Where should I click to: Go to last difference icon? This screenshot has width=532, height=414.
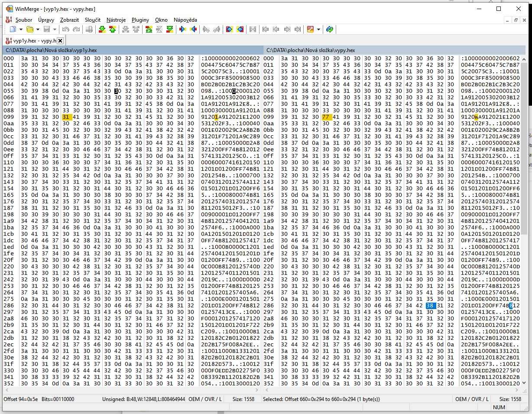click(x=170, y=29)
